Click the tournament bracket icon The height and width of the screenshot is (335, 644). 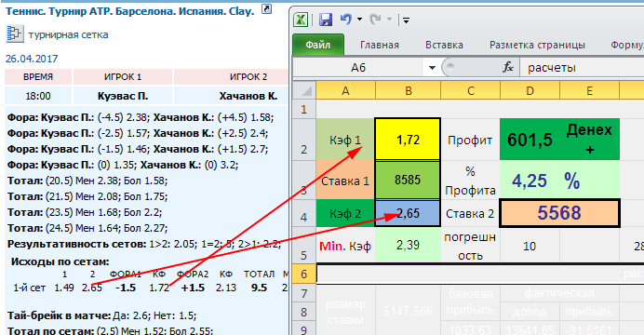click(14, 33)
